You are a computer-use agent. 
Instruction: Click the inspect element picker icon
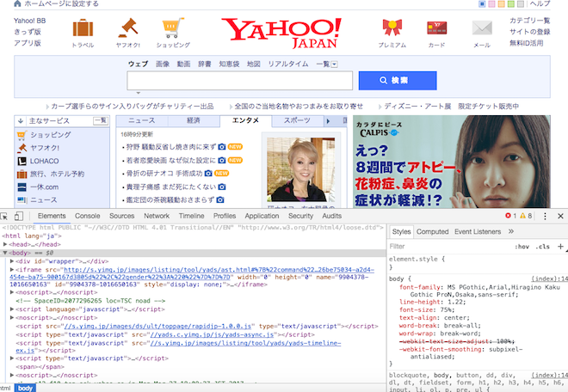[4, 216]
